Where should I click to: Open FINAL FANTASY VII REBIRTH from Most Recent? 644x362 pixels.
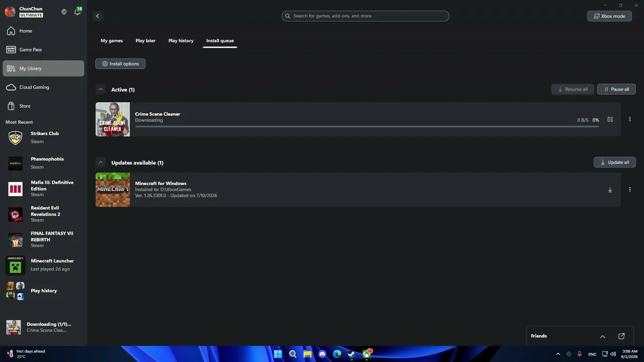(43, 240)
